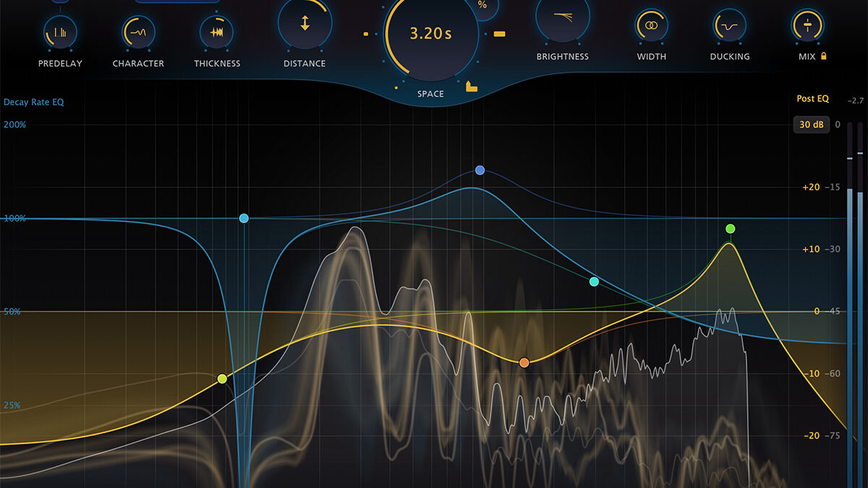Click the Thickness knob icon
Viewport: 868px width, 488px height.
click(216, 33)
